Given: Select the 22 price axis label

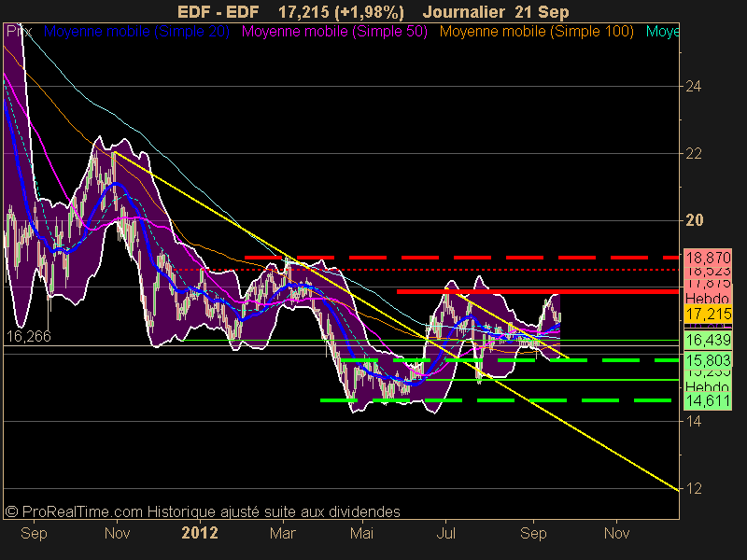Looking at the screenshot, I should pos(693,153).
